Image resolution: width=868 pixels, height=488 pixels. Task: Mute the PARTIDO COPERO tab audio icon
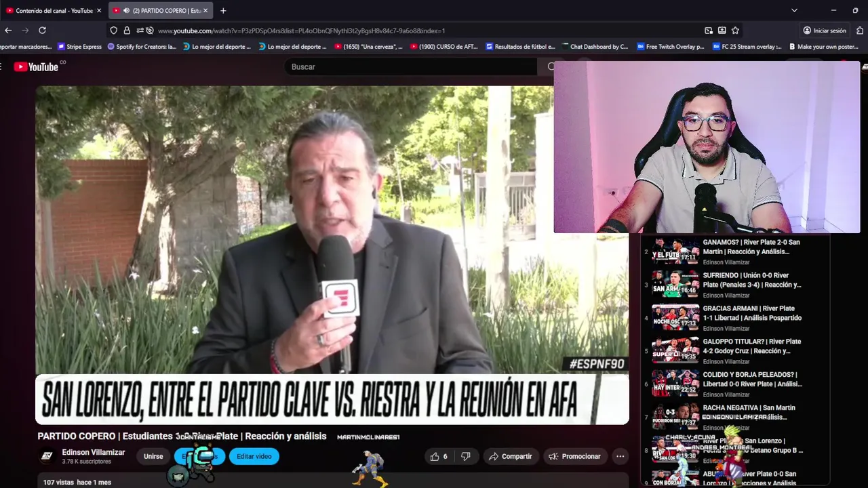[126, 10]
